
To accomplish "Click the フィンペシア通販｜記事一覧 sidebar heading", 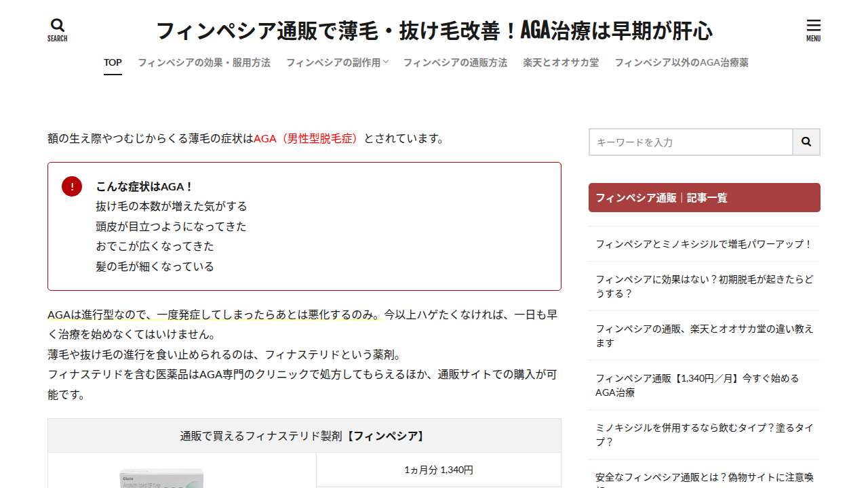I will point(705,197).
